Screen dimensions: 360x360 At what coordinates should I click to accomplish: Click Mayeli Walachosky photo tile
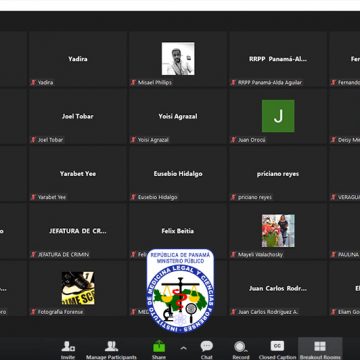[x=278, y=231]
